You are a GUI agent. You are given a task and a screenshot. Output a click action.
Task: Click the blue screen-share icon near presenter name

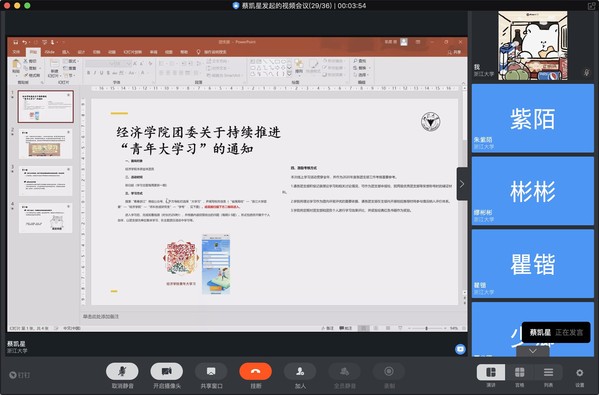[460, 349]
